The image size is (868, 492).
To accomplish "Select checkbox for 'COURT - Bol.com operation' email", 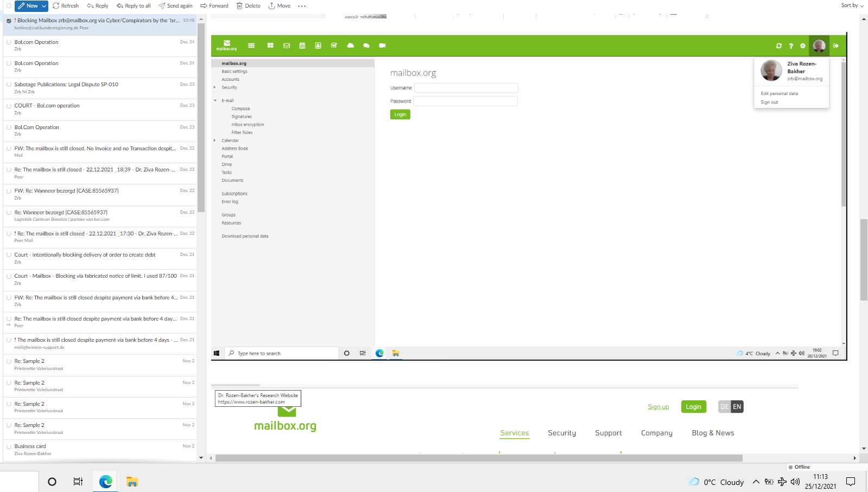I will [9, 106].
